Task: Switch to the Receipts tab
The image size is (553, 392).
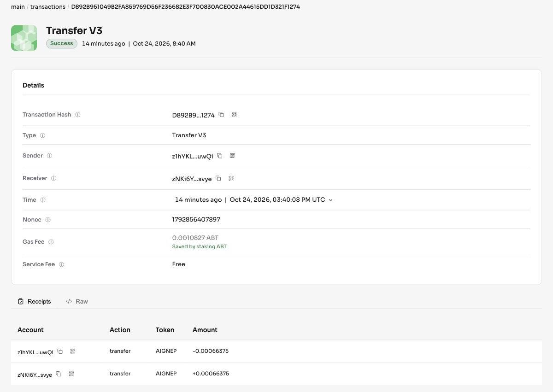Action: click(x=34, y=301)
